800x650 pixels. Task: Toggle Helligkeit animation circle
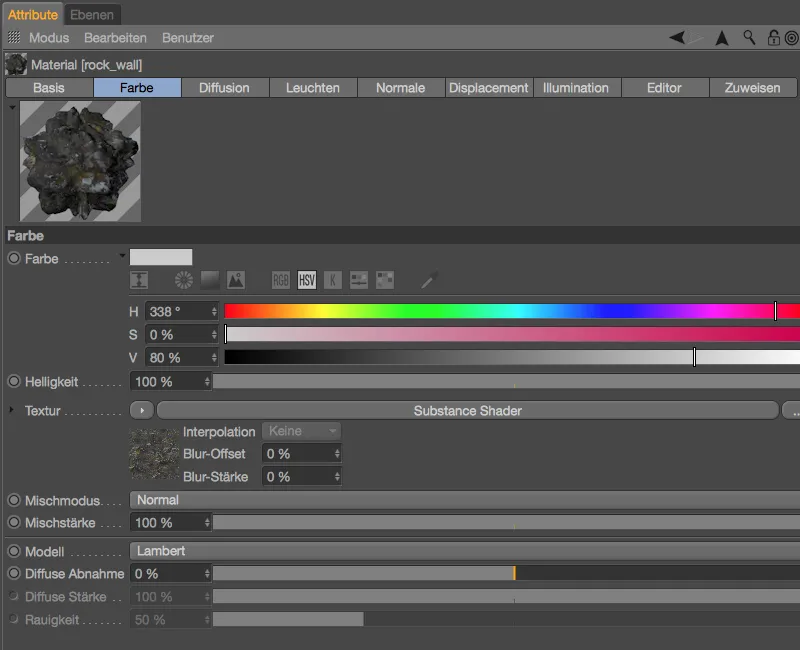click(14, 381)
